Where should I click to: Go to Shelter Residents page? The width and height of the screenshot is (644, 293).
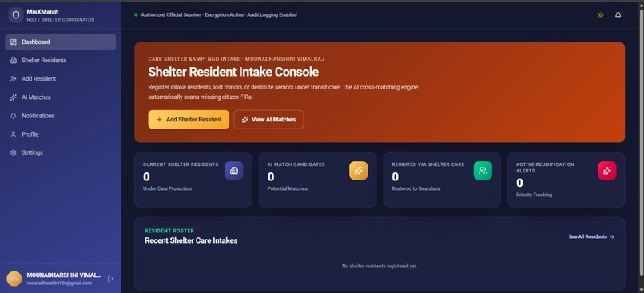(x=61, y=61)
